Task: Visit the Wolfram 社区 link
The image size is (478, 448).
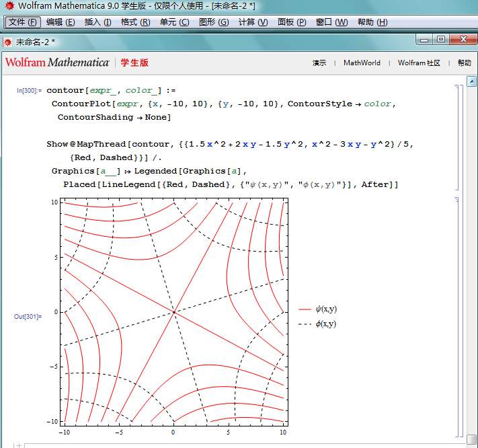Action: click(x=419, y=63)
